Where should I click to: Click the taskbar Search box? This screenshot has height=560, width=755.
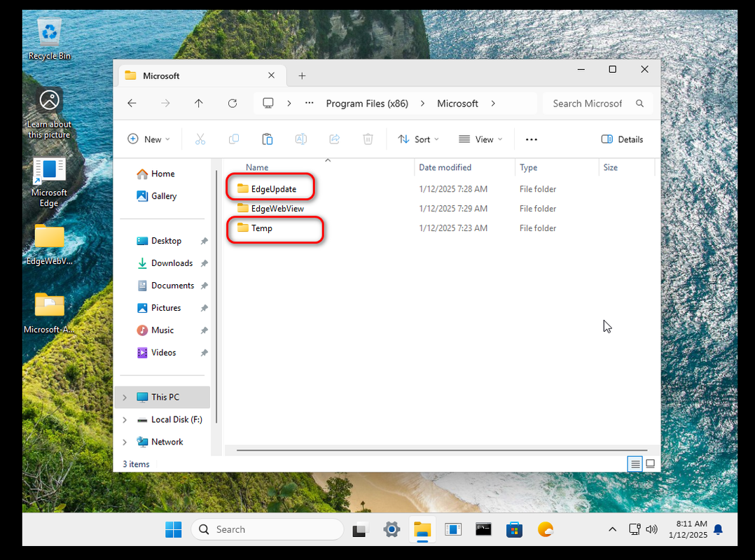[x=268, y=530]
